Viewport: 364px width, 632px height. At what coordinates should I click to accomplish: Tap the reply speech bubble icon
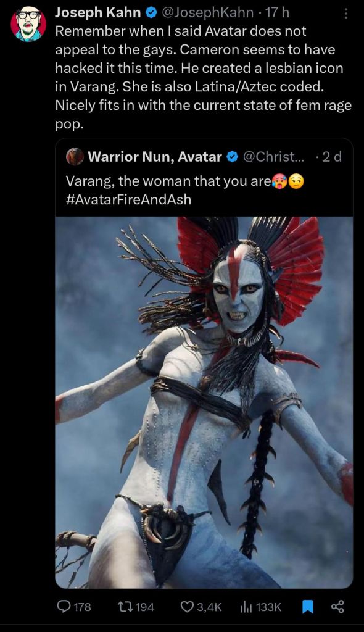pyautogui.click(x=65, y=606)
